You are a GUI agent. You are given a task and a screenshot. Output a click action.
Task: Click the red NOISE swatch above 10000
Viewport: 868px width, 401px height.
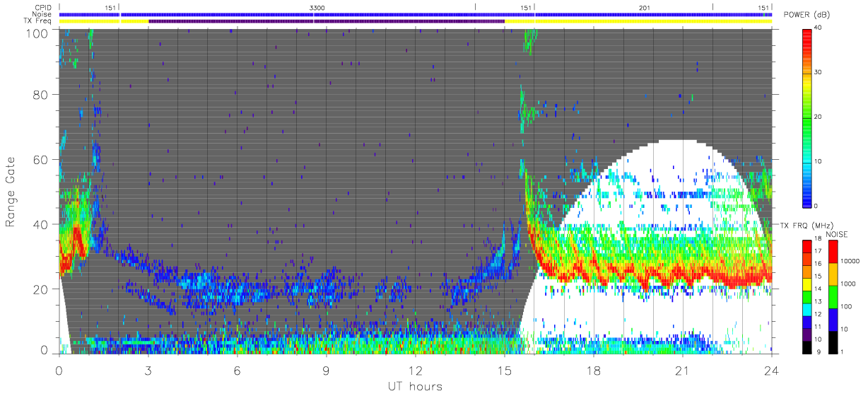click(x=833, y=251)
